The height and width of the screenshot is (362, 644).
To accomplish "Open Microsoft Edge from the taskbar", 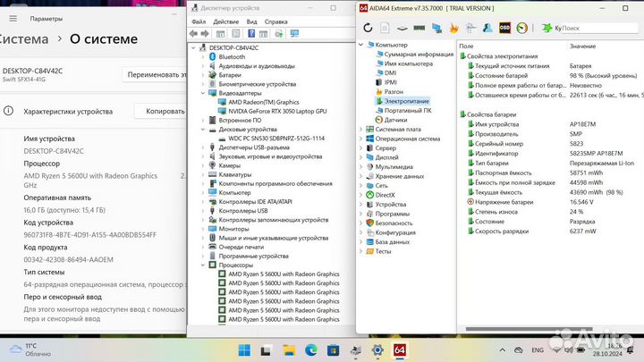I will point(311,350).
